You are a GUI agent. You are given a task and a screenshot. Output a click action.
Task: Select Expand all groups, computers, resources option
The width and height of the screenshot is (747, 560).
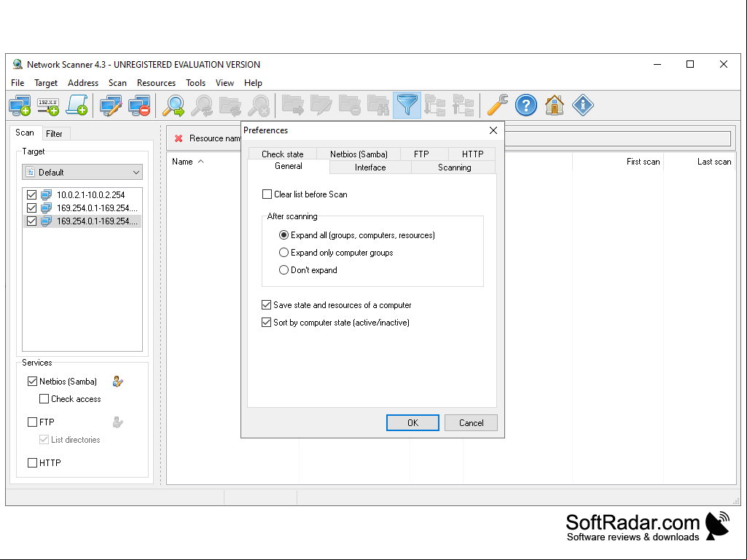pos(283,235)
